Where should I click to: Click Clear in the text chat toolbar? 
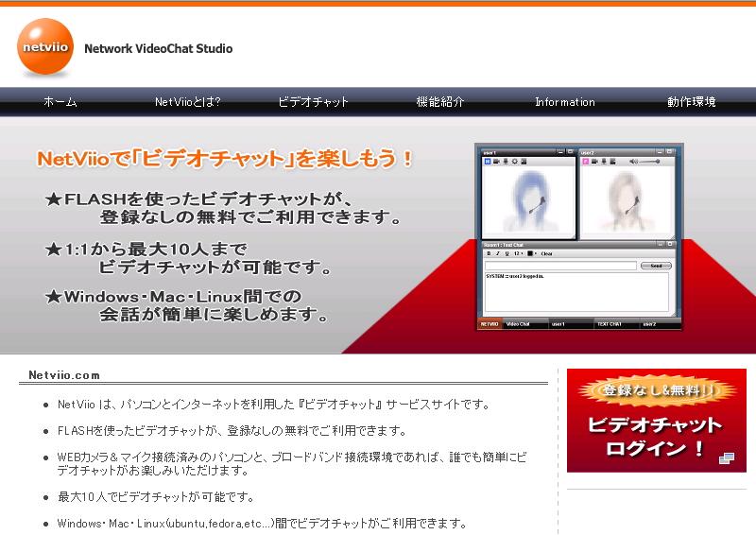pos(547,253)
